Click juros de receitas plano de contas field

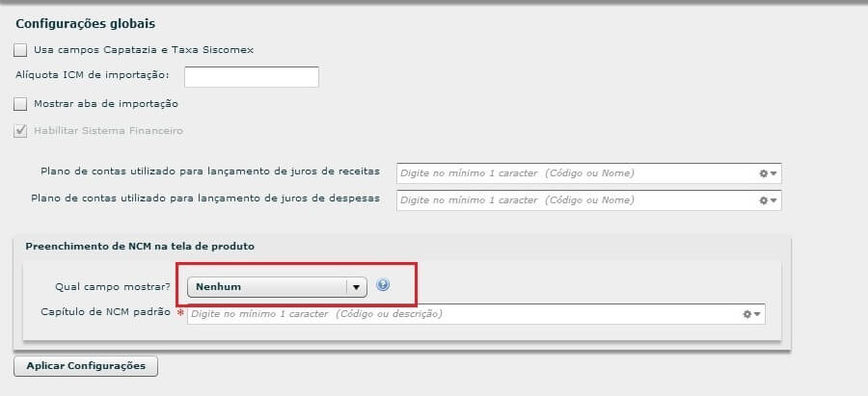point(589,173)
